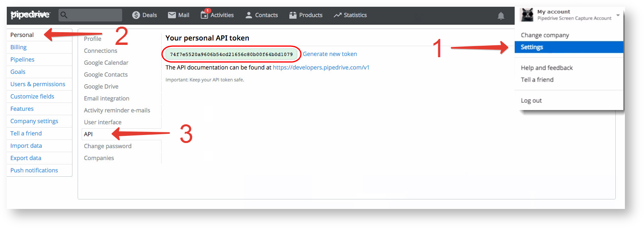Click My account name text

[554, 12]
